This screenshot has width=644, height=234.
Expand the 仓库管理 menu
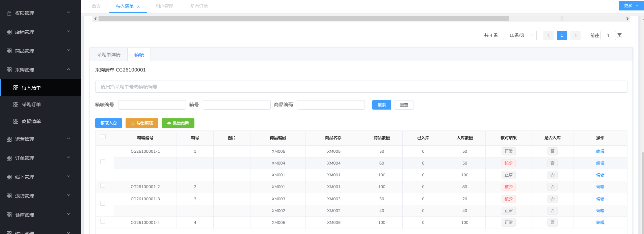tap(40, 215)
